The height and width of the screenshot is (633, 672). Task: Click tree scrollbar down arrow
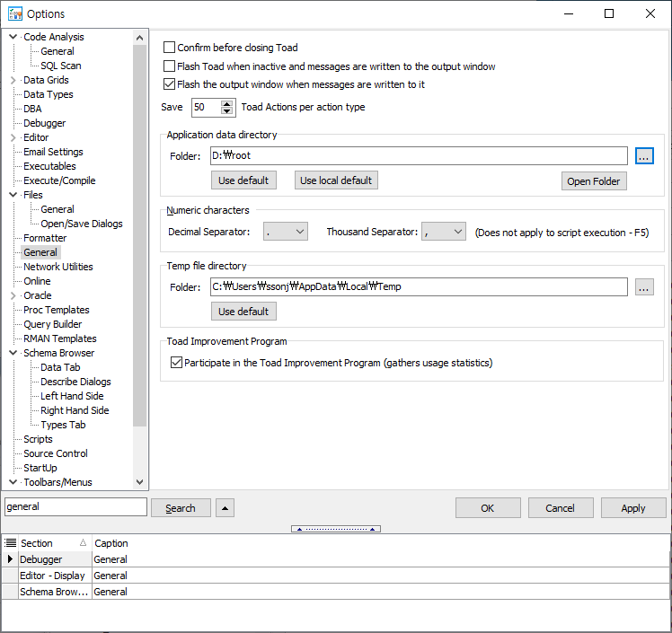(x=140, y=482)
